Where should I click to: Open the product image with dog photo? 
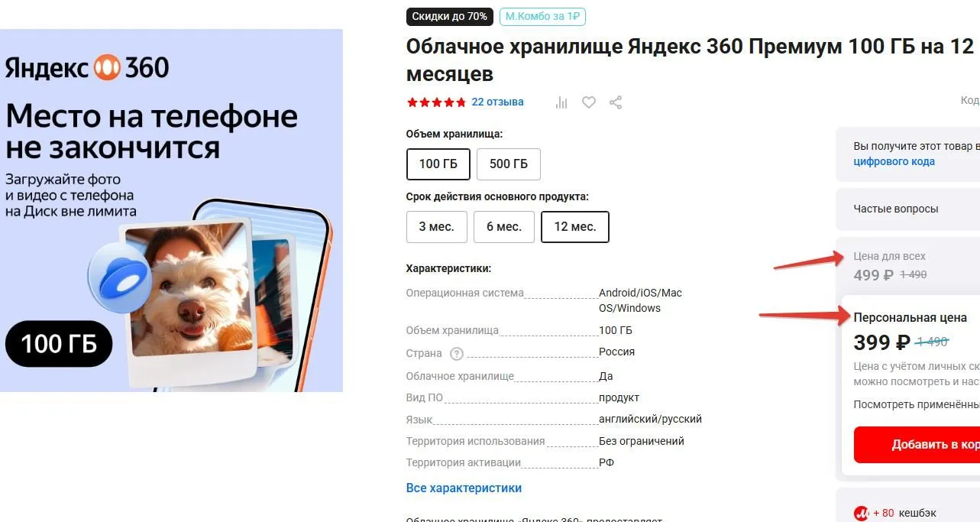pyautogui.click(x=171, y=210)
